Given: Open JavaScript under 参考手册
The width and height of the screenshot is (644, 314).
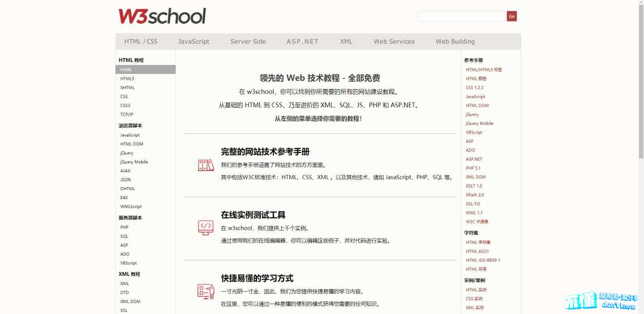Looking at the screenshot, I should [x=475, y=96].
